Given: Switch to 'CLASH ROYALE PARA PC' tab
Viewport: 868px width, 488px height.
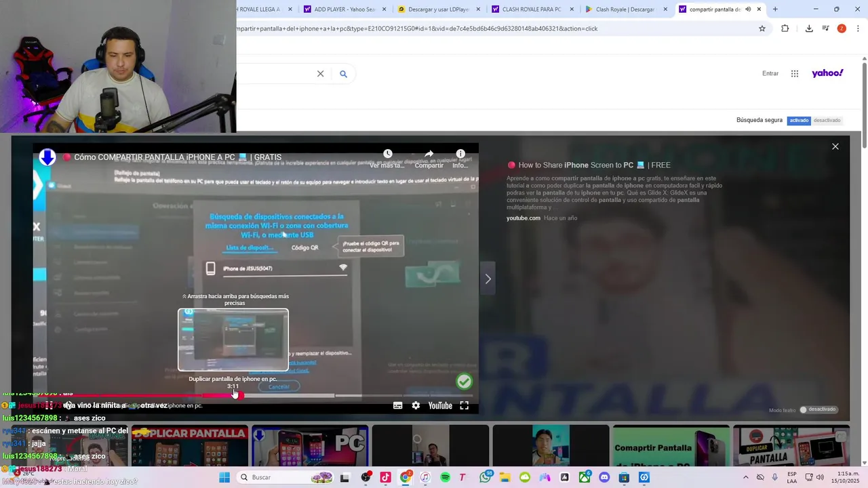Looking at the screenshot, I should (531, 9).
